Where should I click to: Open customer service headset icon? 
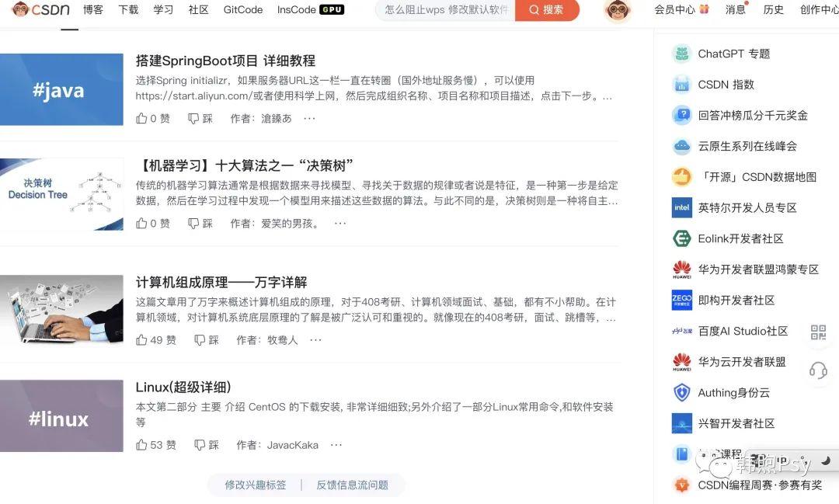click(x=818, y=370)
